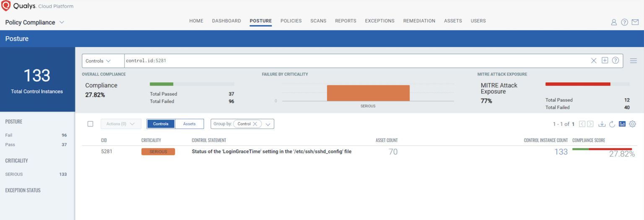The width and height of the screenshot is (644, 220).
Task: Open the POLICIES tab
Action: click(291, 21)
